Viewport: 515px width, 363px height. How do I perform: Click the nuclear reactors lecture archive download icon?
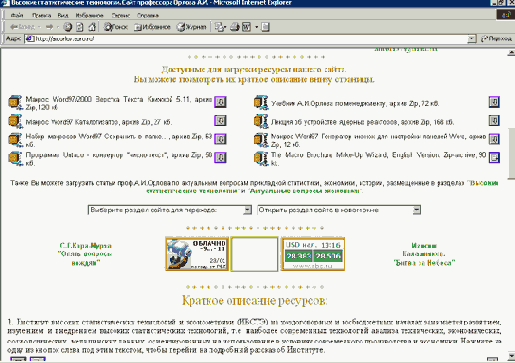click(x=494, y=120)
